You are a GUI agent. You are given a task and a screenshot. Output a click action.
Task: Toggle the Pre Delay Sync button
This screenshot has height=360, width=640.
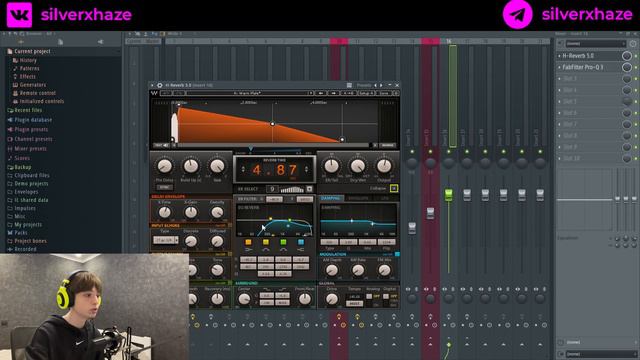[164, 187]
